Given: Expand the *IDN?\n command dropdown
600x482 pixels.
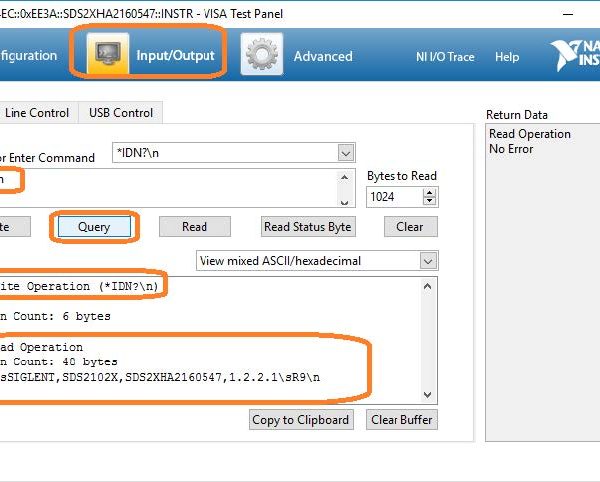Looking at the screenshot, I should 346,153.
